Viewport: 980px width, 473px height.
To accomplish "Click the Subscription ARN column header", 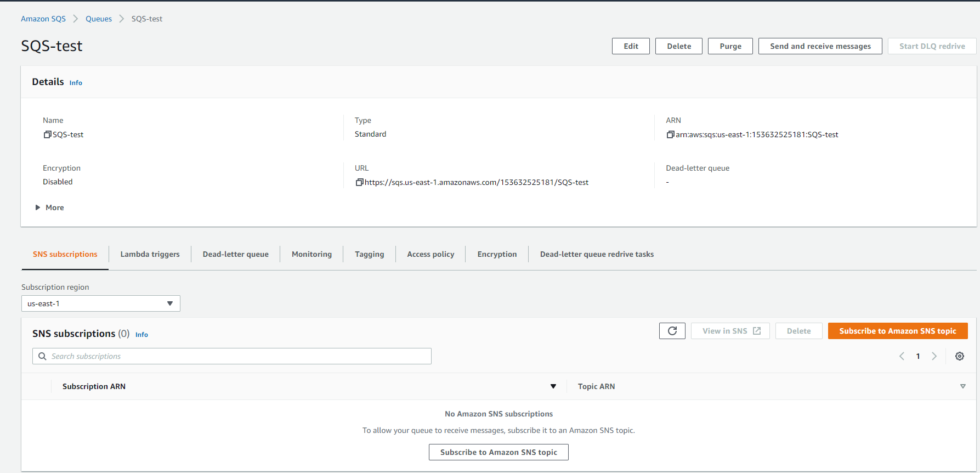I will [x=94, y=386].
